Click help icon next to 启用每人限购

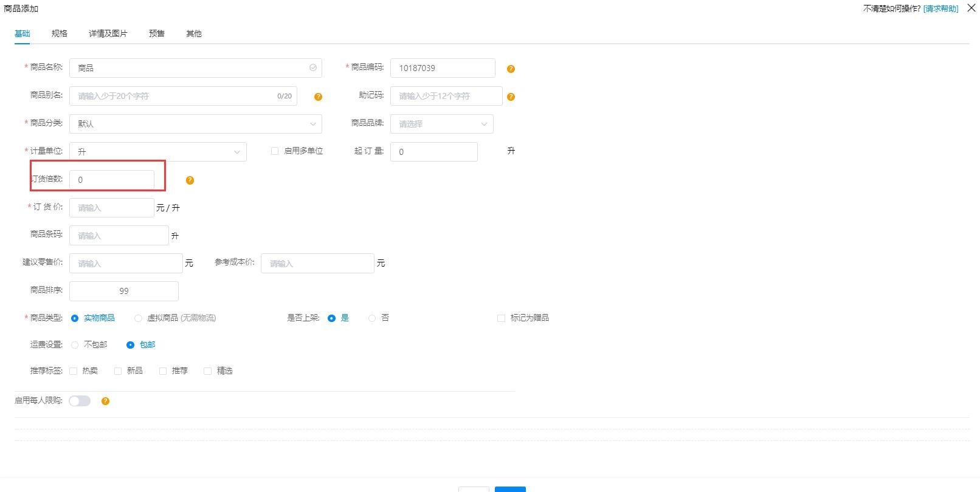(105, 401)
